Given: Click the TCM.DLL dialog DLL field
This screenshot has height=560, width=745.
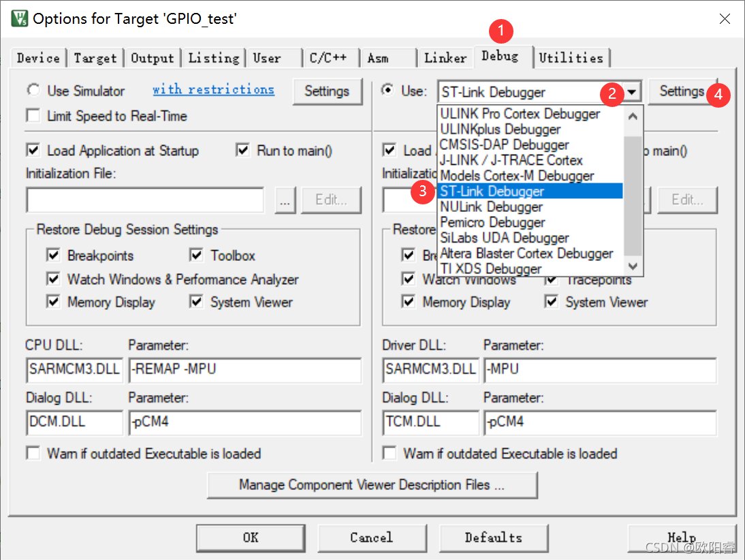Looking at the screenshot, I should 431,422.
